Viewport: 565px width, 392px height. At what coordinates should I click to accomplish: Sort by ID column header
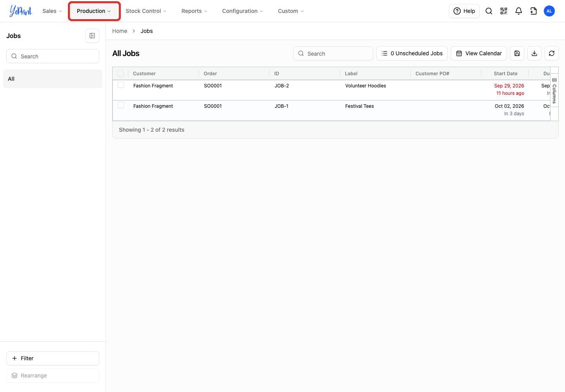point(277,73)
